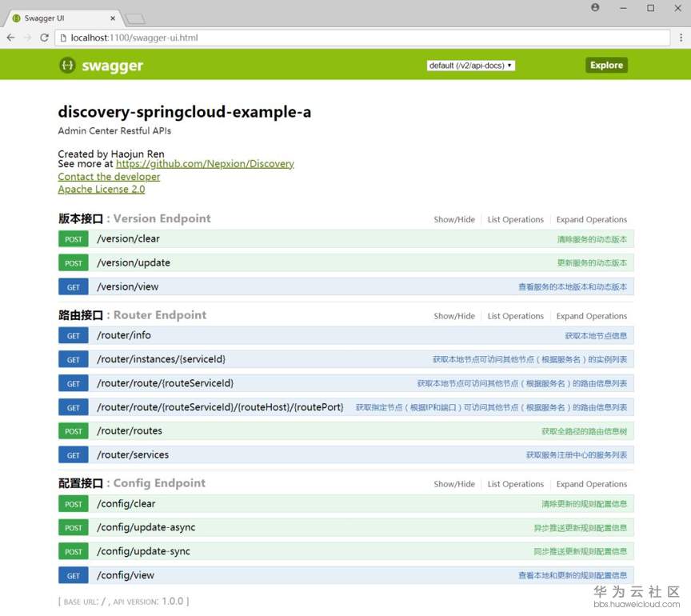Image resolution: width=691 pixels, height=616 pixels.
Task: Click GET badge of /version/view
Action: coord(73,287)
